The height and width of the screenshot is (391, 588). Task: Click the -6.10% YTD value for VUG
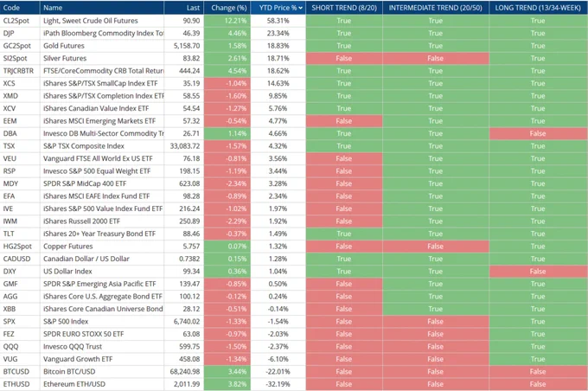coord(278,359)
